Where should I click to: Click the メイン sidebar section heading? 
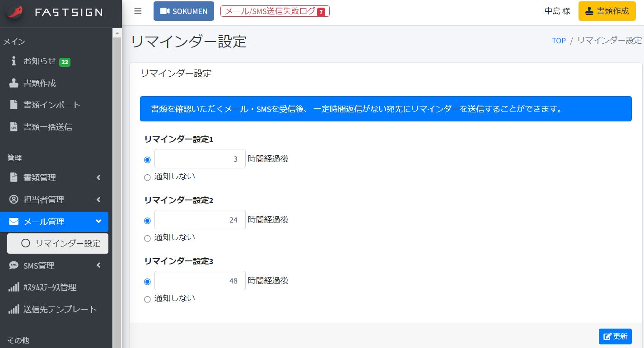[14, 42]
